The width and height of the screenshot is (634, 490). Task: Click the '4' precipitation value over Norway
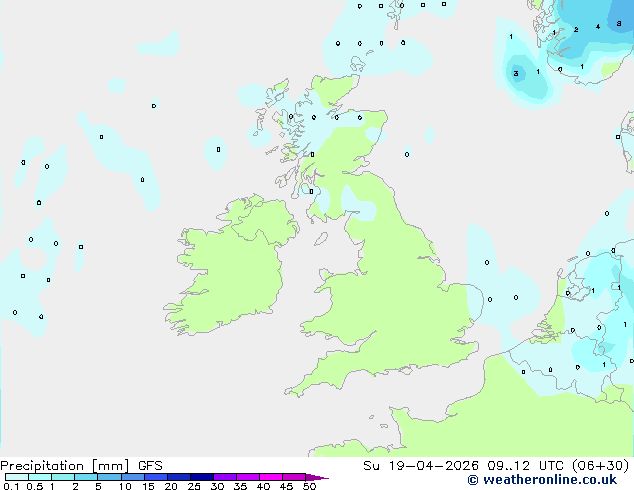(598, 27)
